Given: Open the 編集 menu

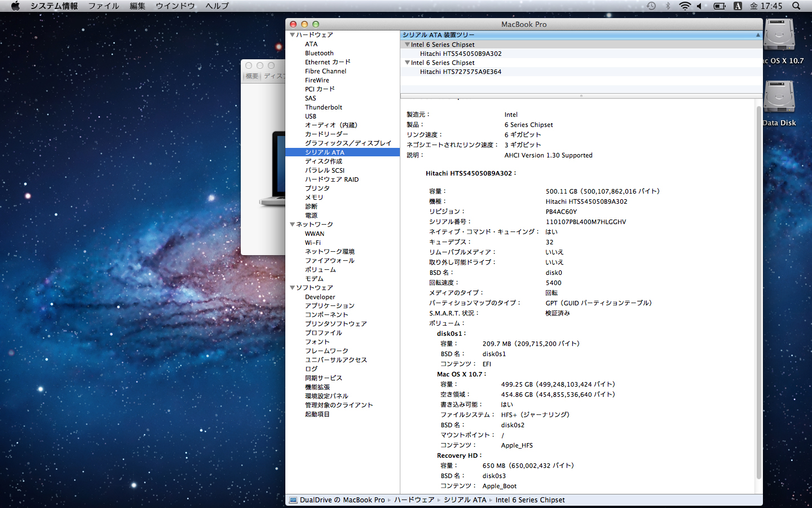Looking at the screenshot, I should coord(138,6).
